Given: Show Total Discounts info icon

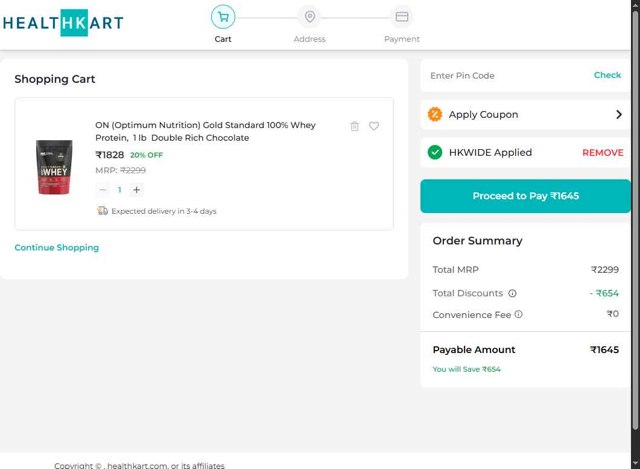Looking at the screenshot, I should 512,293.
